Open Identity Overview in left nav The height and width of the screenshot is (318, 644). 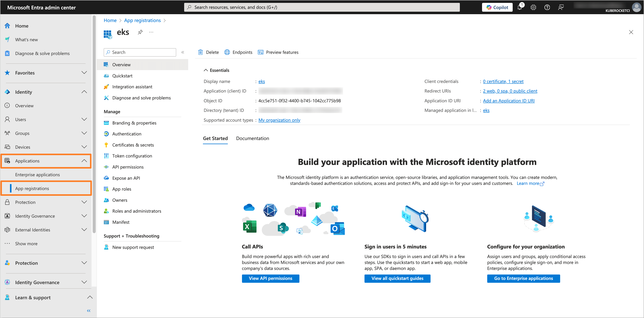(x=24, y=106)
